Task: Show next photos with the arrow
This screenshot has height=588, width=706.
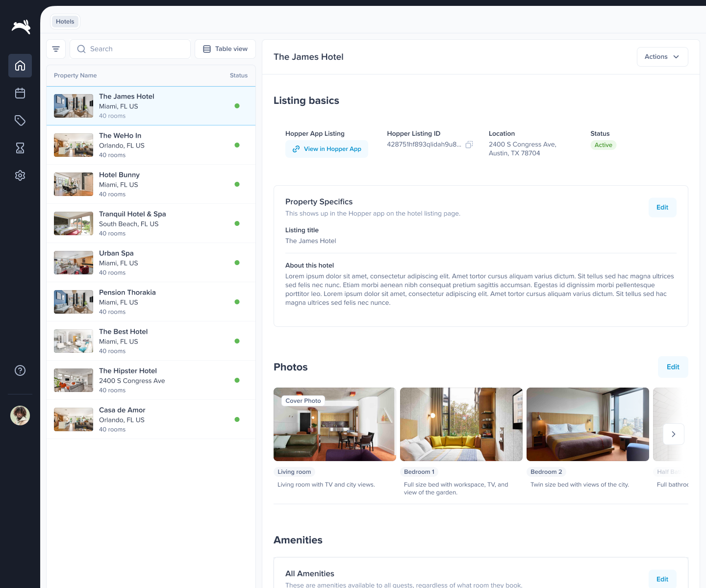Action: click(674, 434)
